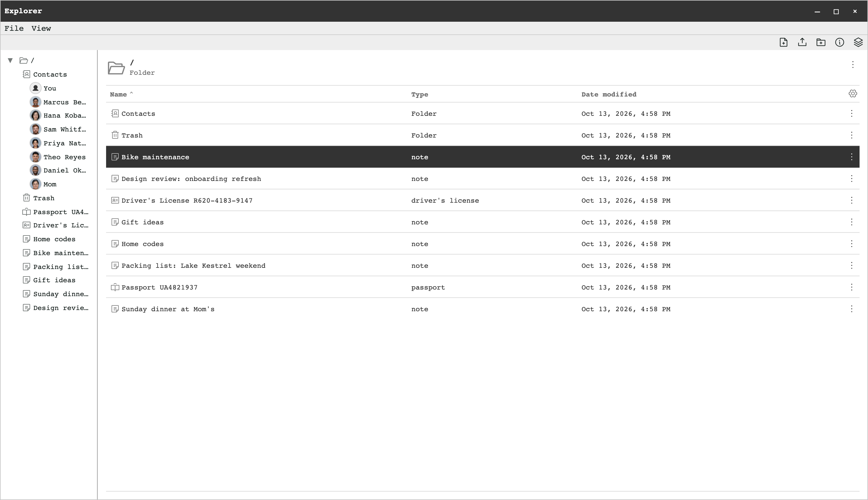This screenshot has width=868, height=500.
Task: Open the View menu
Action: pos(41,29)
